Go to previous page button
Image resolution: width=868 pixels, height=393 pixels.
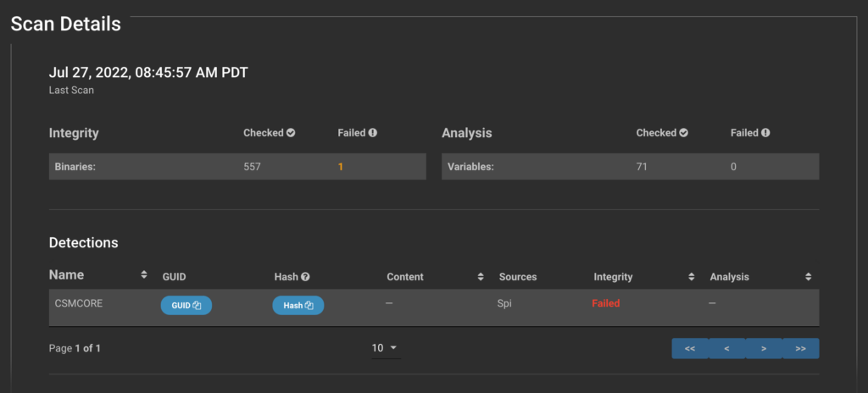(726, 349)
